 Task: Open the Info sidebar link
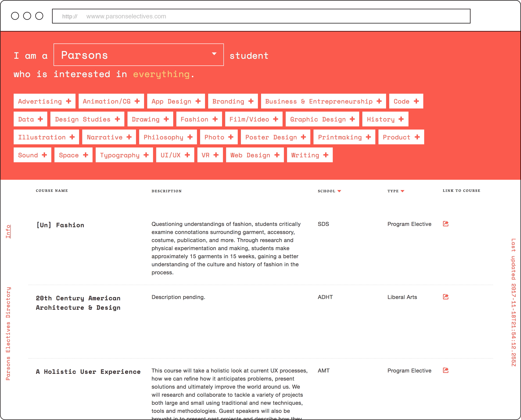tap(8, 231)
